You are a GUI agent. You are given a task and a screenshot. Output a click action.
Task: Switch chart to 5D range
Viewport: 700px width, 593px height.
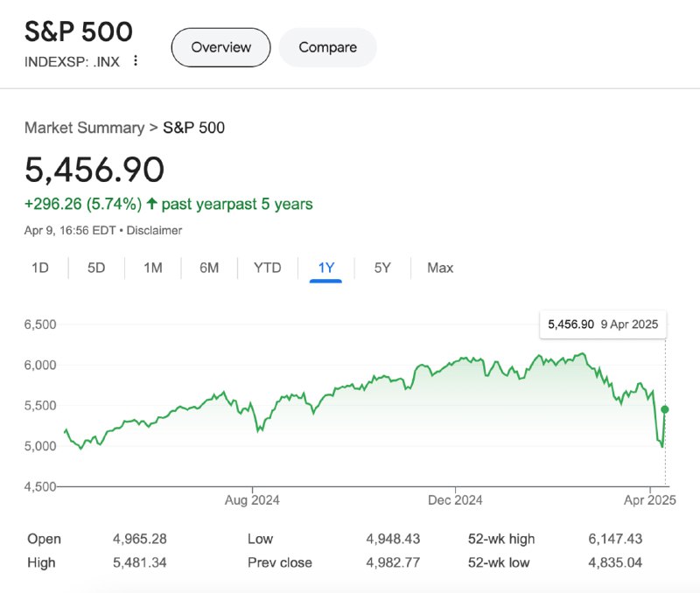click(x=96, y=268)
